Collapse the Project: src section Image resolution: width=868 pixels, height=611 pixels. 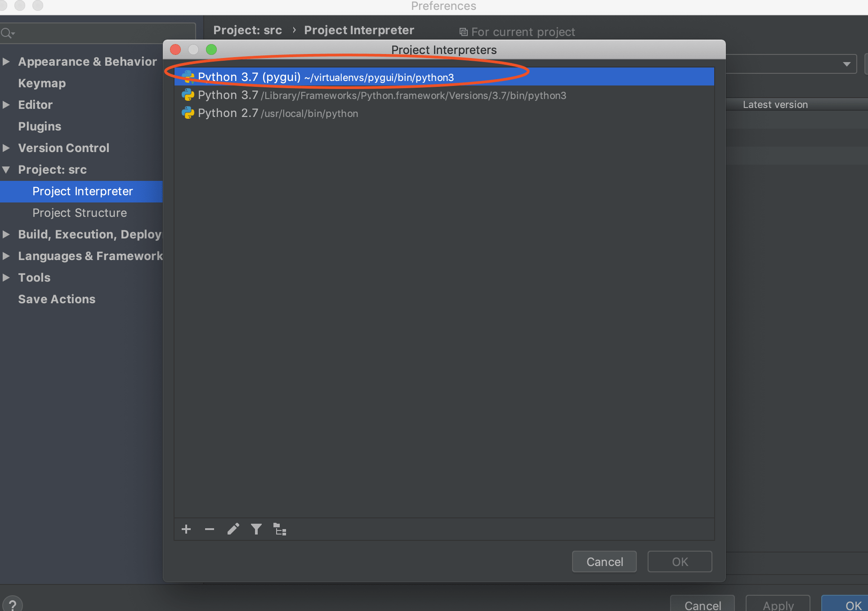[6, 170]
